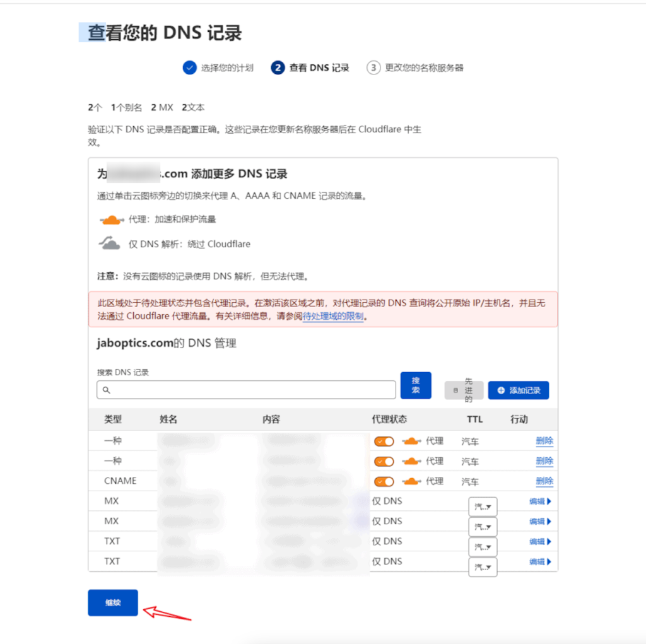Click the 代理状态 column header
Viewport: 646px width, 644px height.
389,419
